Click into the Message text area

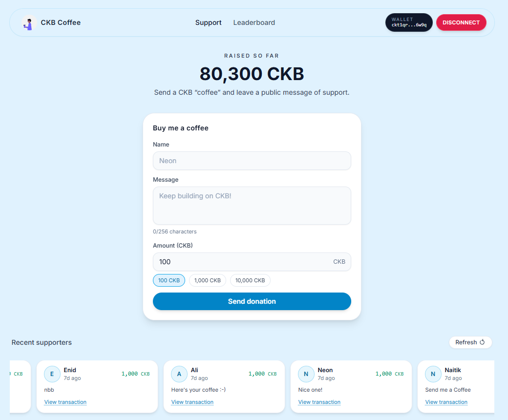tap(252, 206)
